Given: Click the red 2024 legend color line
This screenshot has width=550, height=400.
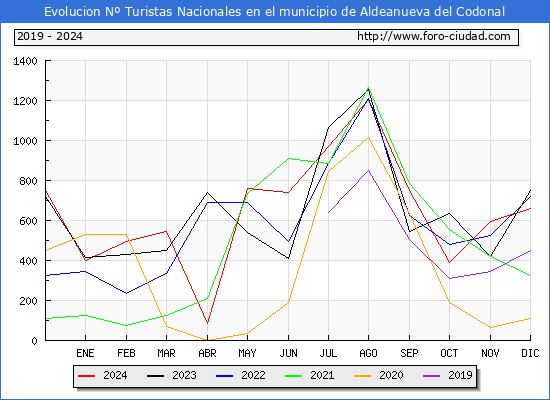Looking at the screenshot, I should [x=86, y=376].
